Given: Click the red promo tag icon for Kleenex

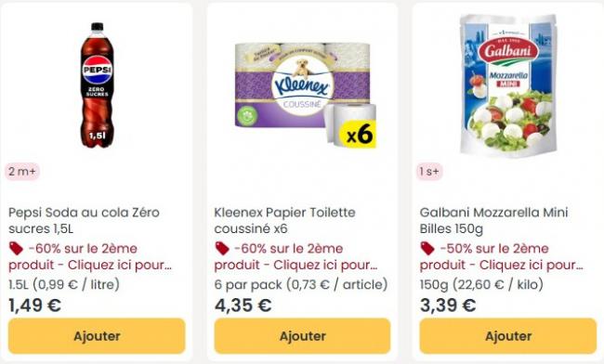Looking at the screenshot, I should [222, 249].
